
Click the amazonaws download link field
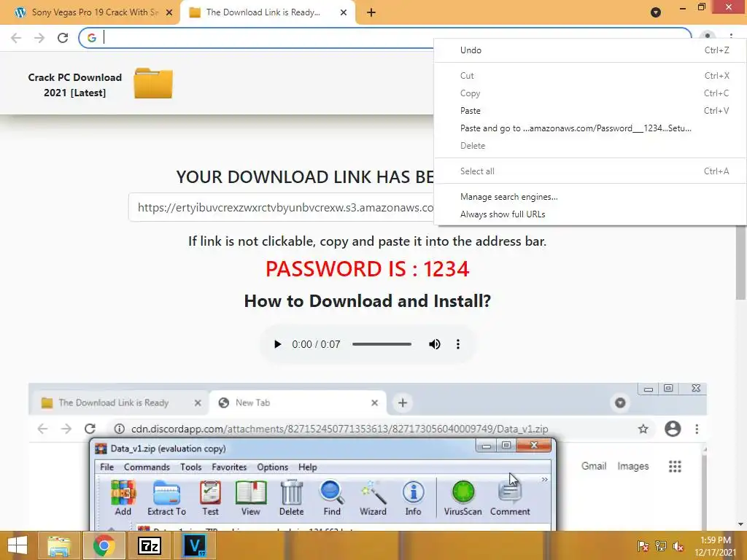(281, 208)
